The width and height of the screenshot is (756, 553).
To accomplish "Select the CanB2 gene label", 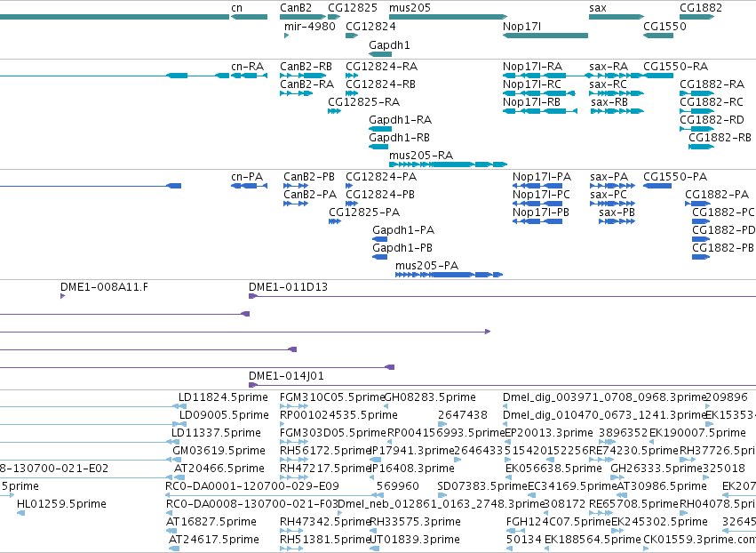I will point(296,8).
